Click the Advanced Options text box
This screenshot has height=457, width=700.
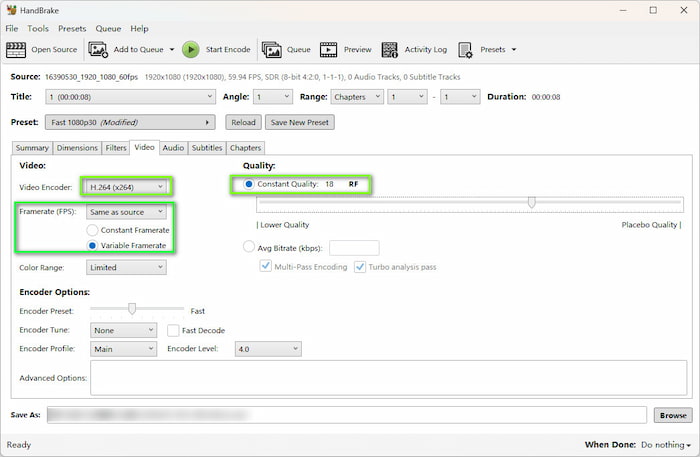click(388, 378)
